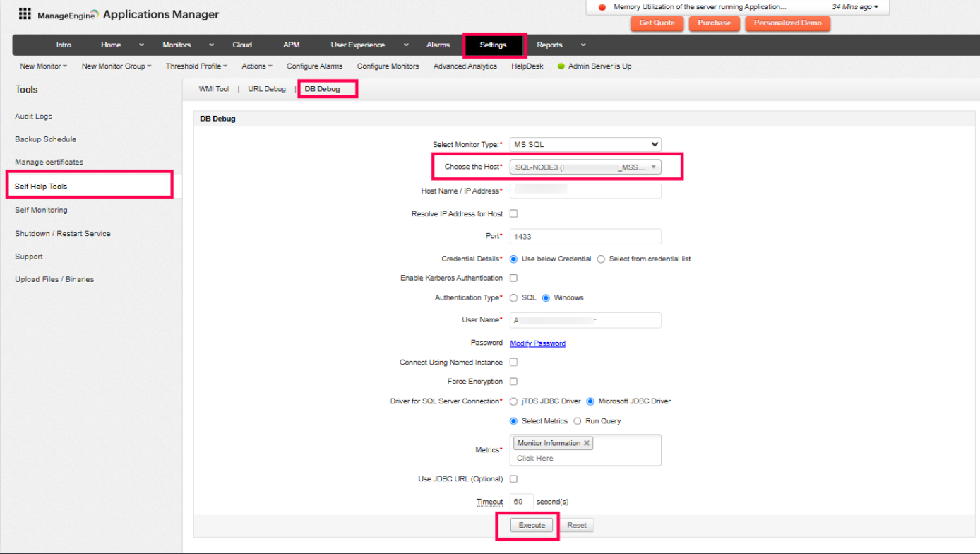Switch to the URL Debug tab
This screenshot has width=980, height=554.
(267, 90)
